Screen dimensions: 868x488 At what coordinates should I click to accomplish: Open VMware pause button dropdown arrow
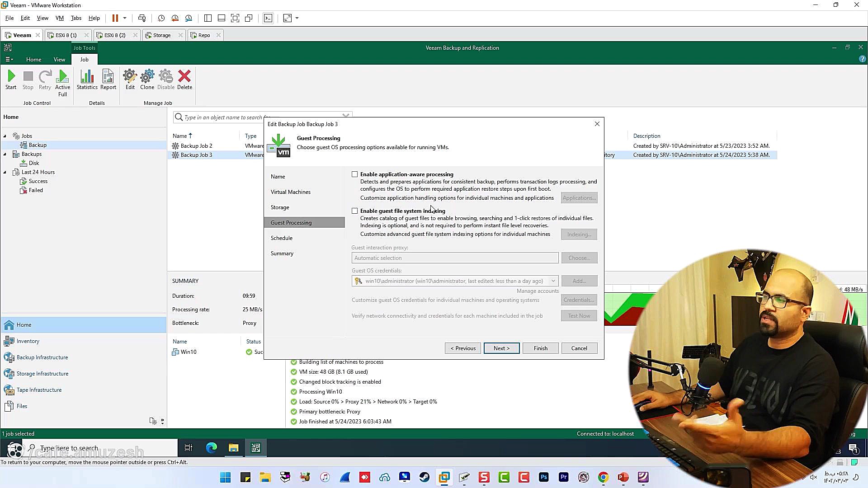(125, 18)
